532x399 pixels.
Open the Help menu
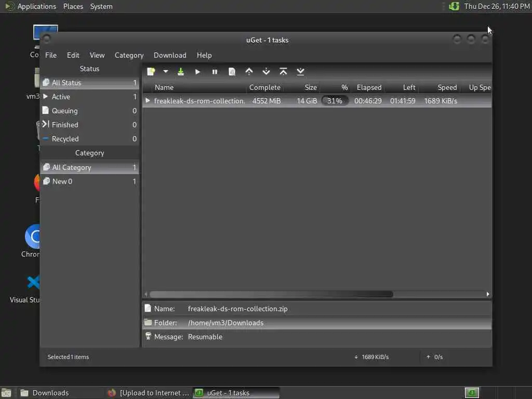pyautogui.click(x=204, y=55)
